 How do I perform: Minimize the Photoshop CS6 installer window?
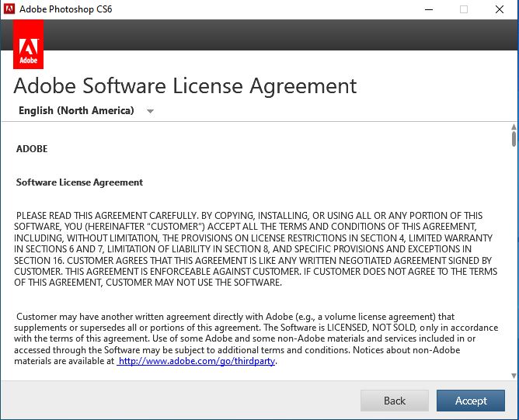[429, 9]
